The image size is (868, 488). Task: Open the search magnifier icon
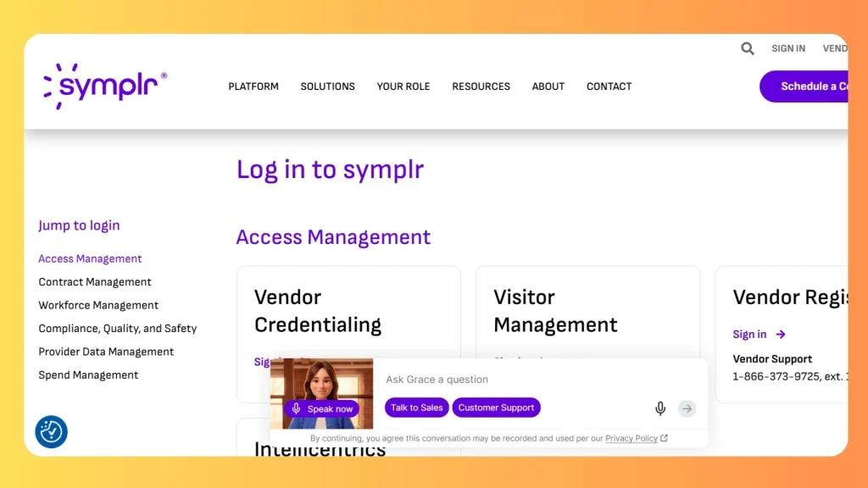coord(748,48)
